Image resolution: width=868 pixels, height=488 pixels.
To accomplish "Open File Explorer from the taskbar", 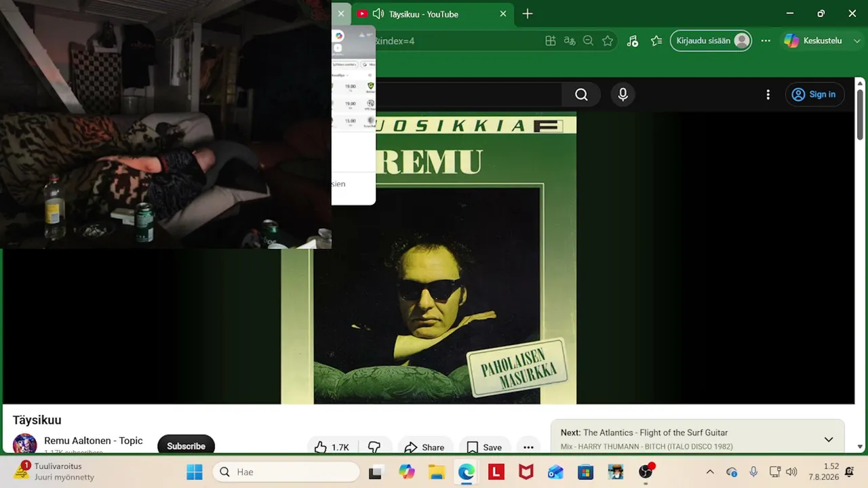I will pos(436,472).
